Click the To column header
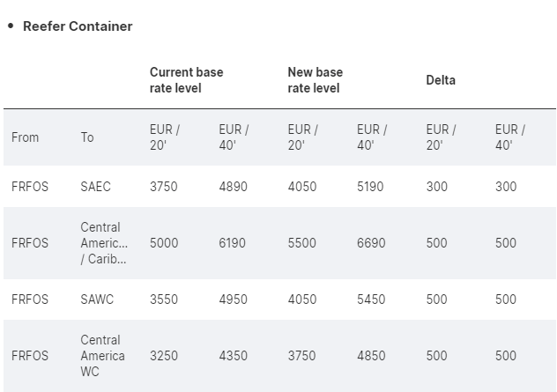The height and width of the screenshot is (392, 557). 87,137
